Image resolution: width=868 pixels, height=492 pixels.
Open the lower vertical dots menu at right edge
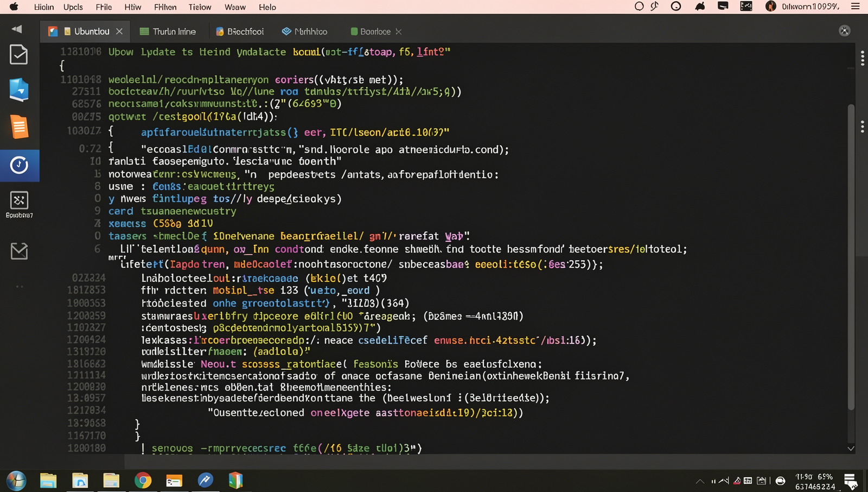click(x=862, y=127)
